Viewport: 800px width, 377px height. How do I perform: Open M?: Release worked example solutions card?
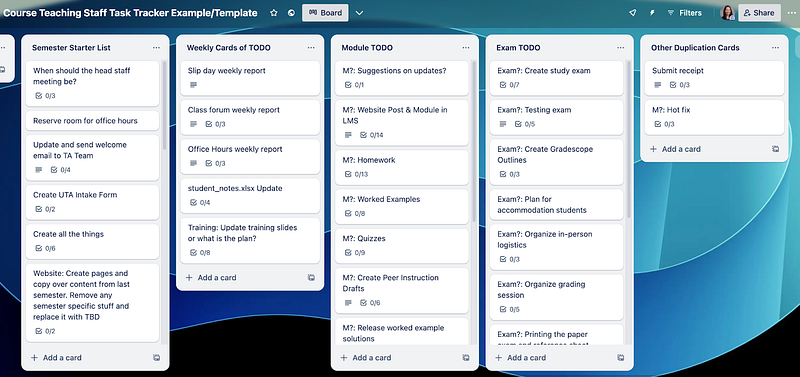pyautogui.click(x=402, y=332)
